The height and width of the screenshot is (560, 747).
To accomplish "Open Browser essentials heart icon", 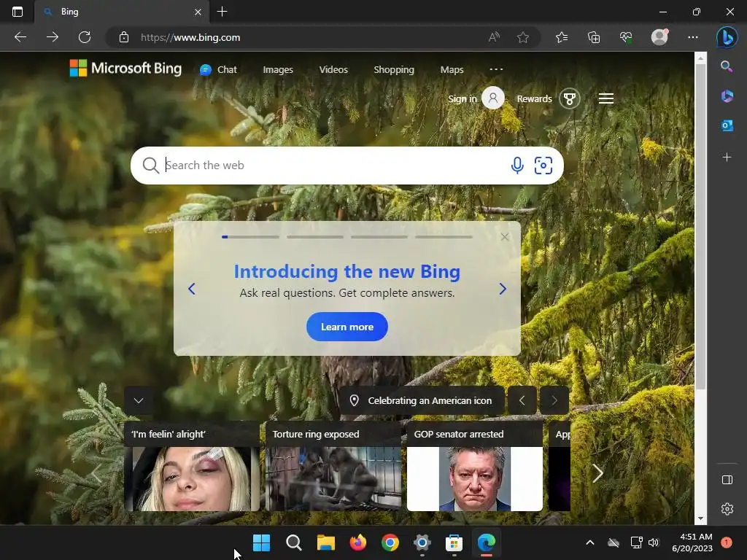I will 626,37.
